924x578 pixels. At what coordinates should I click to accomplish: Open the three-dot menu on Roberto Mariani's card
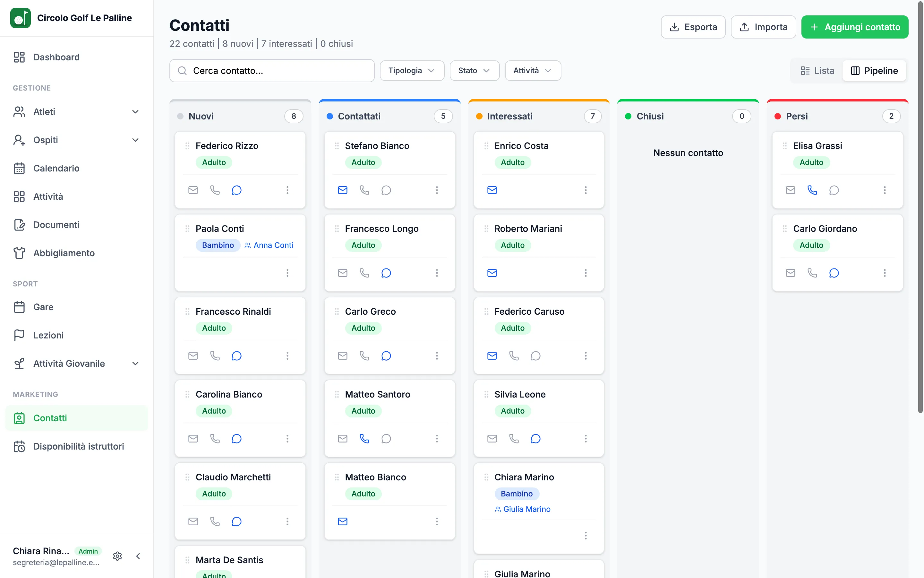pyautogui.click(x=586, y=273)
